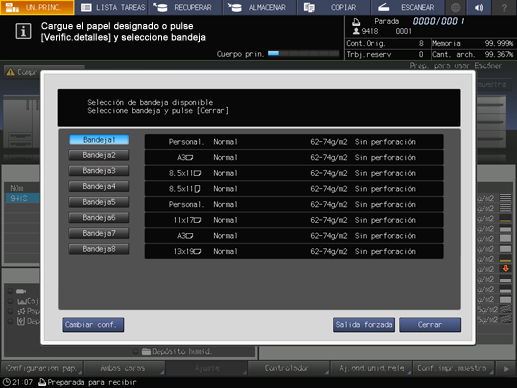This screenshot has height=388, width=517.
Task: Click the globe network icon
Action: tap(455, 7)
